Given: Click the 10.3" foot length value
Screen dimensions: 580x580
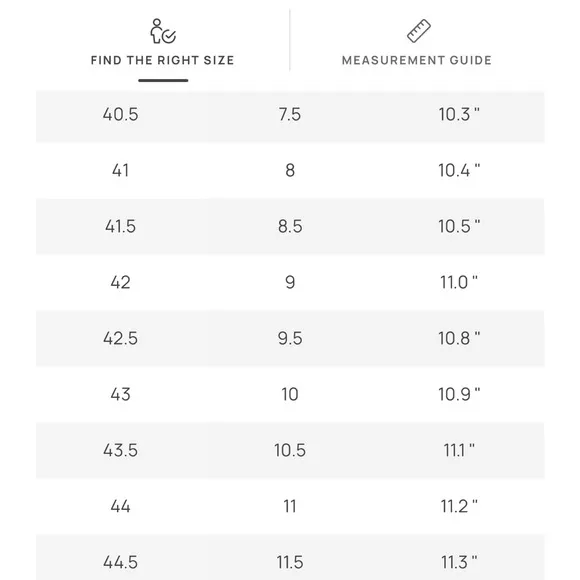Looking at the screenshot, I should coord(459,114).
